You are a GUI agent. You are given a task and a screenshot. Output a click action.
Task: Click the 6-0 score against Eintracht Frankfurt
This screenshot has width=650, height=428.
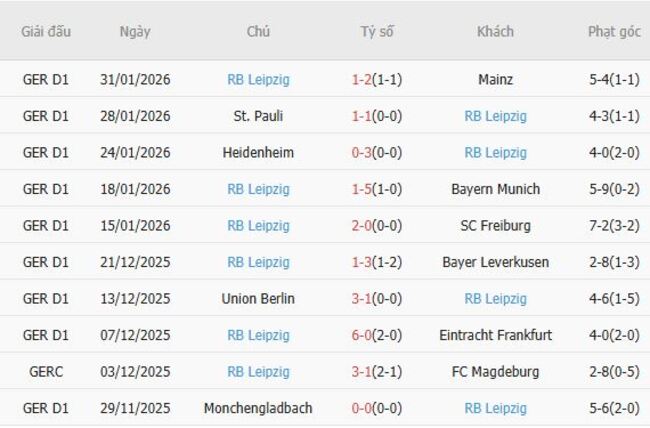pos(361,335)
